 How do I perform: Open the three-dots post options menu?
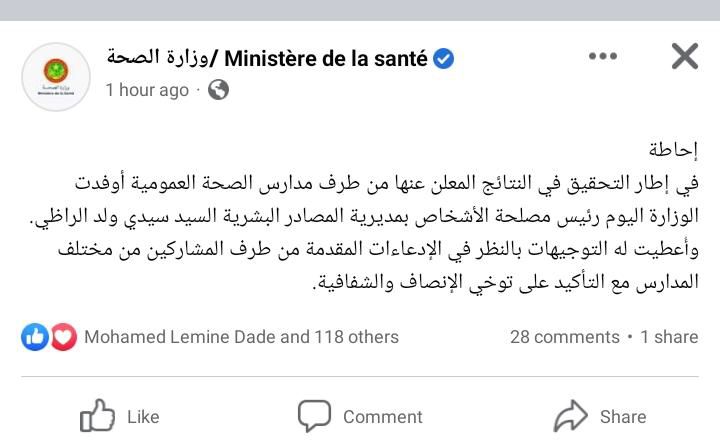tap(602, 56)
